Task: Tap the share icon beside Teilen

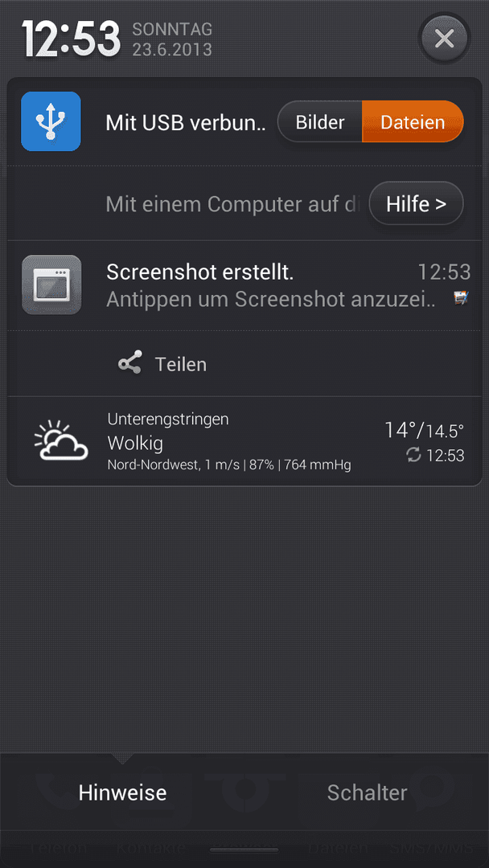Action: pos(130,363)
